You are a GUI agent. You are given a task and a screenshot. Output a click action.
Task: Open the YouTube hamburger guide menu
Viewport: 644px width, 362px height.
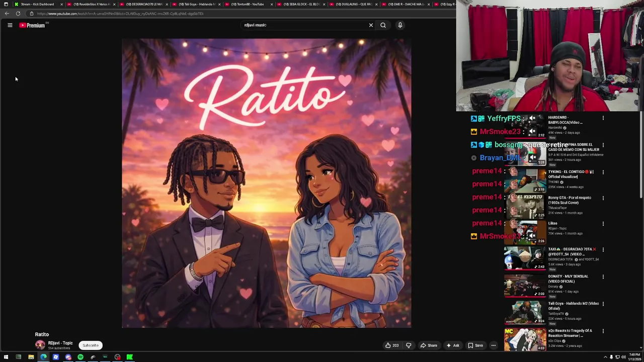pos(10,25)
